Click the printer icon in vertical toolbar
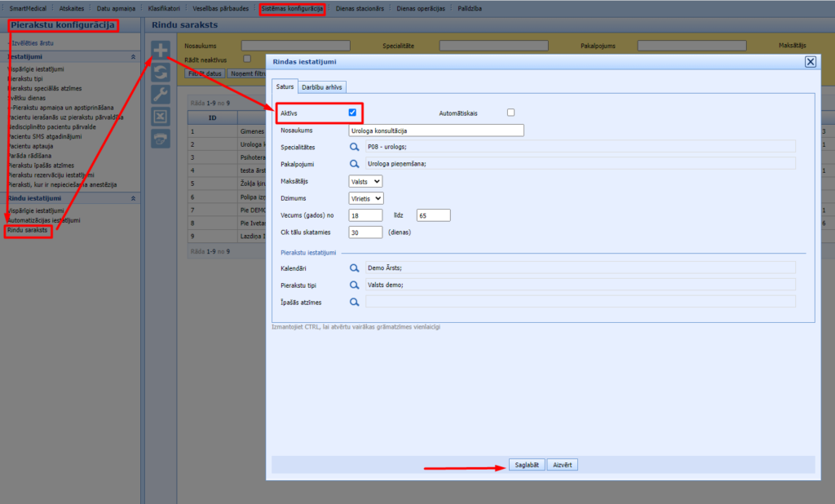 tap(161, 139)
